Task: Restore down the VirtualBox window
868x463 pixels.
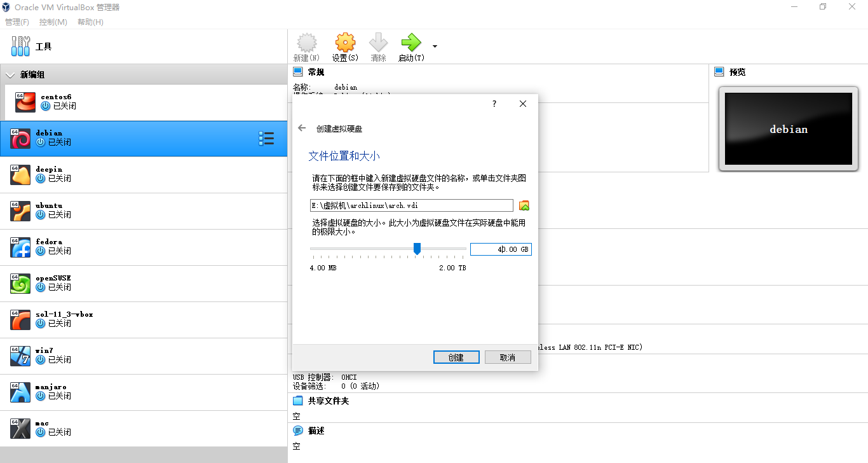Action: [x=823, y=6]
